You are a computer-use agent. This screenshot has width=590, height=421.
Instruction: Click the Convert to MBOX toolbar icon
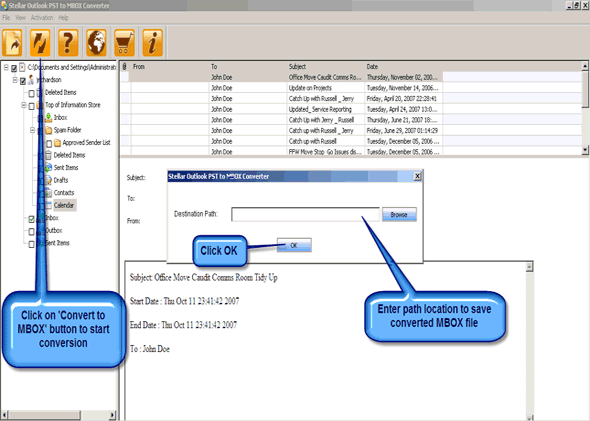(40, 43)
